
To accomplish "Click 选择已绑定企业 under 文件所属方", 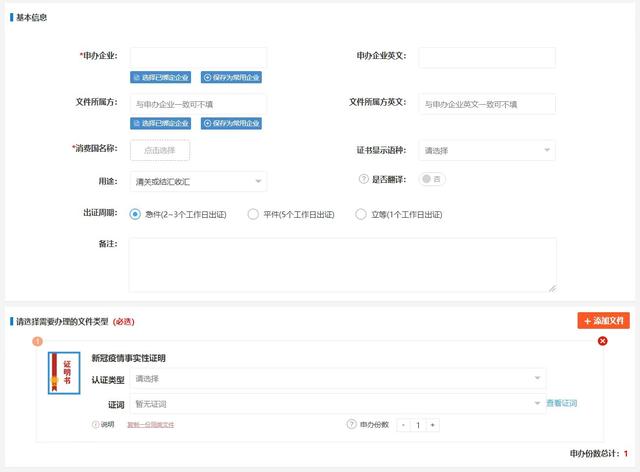I will (161, 123).
